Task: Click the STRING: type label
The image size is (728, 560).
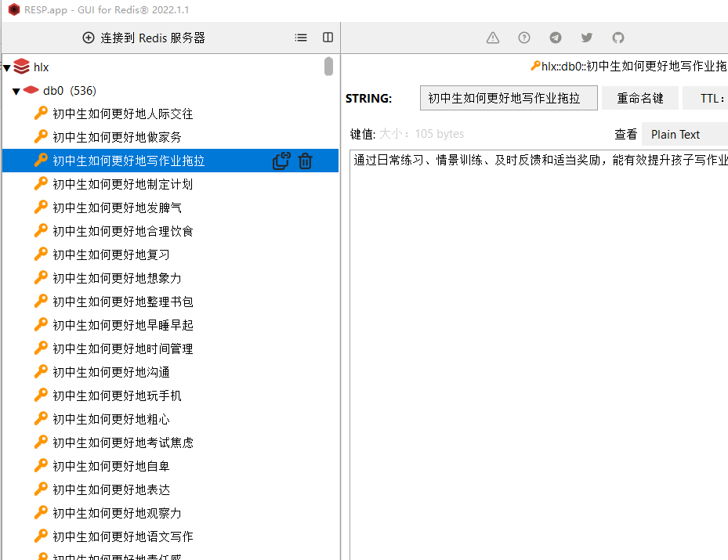Action: pos(368,99)
